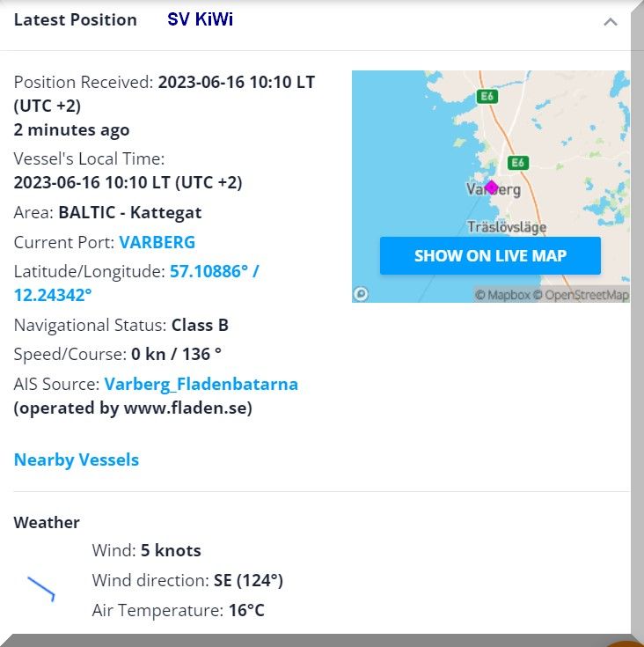This screenshot has width=644, height=647.
Task: Click the SHOW ON LIVE MAP button
Action: pyautogui.click(x=490, y=256)
